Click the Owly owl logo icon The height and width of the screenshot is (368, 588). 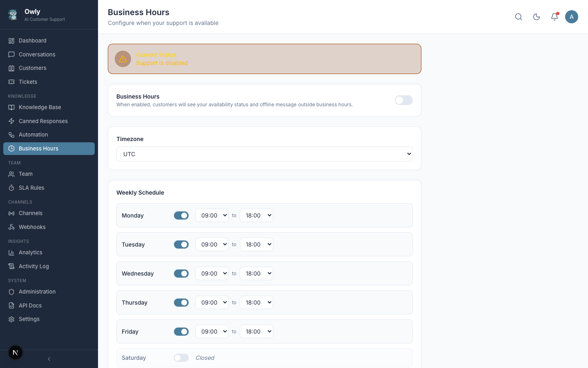click(x=13, y=15)
